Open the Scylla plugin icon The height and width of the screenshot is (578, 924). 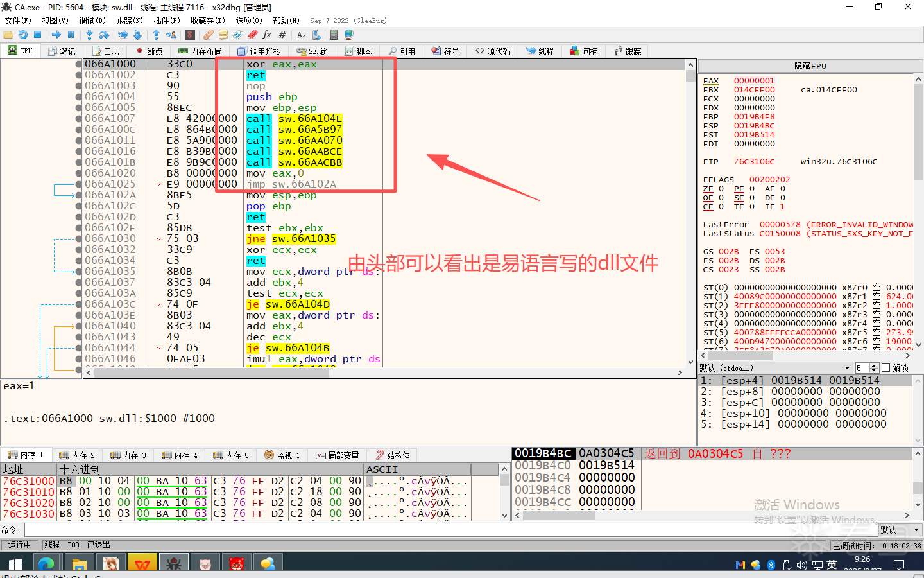190,35
